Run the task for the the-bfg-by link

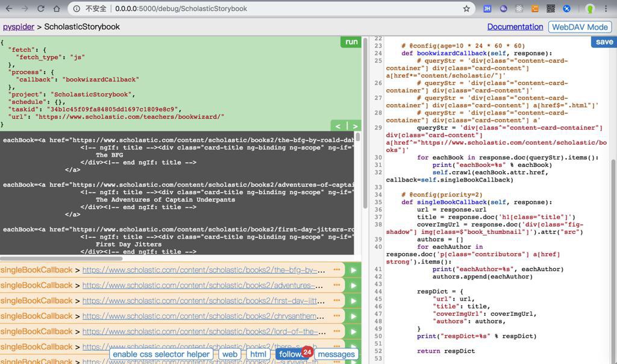(353, 271)
